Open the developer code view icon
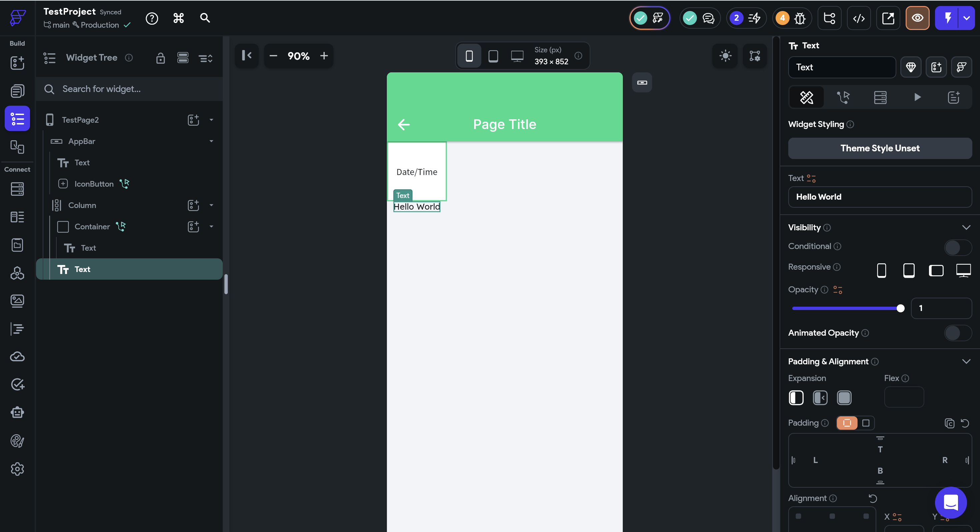The height and width of the screenshot is (532, 980). pyautogui.click(x=858, y=18)
